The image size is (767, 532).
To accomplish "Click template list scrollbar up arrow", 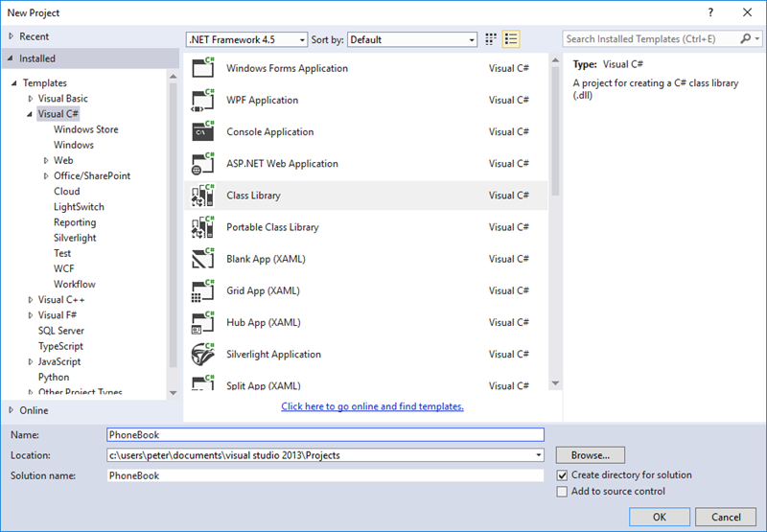I will point(555,60).
